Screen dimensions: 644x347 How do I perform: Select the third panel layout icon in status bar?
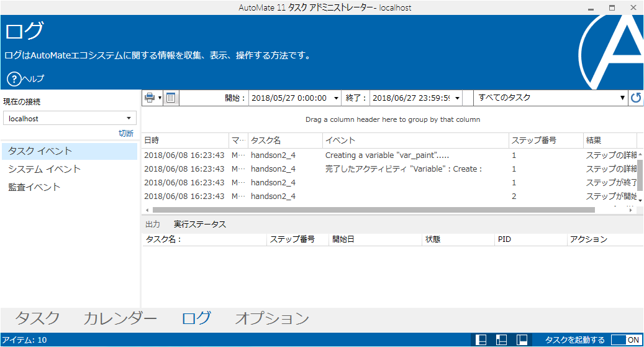[x=522, y=340]
